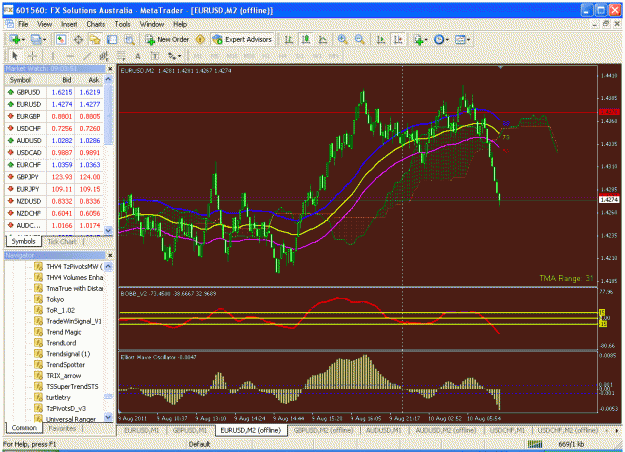Select TSSuperTrendSTS indicator in Navigator
Image resolution: width=625 pixels, height=452 pixels.
point(72,387)
